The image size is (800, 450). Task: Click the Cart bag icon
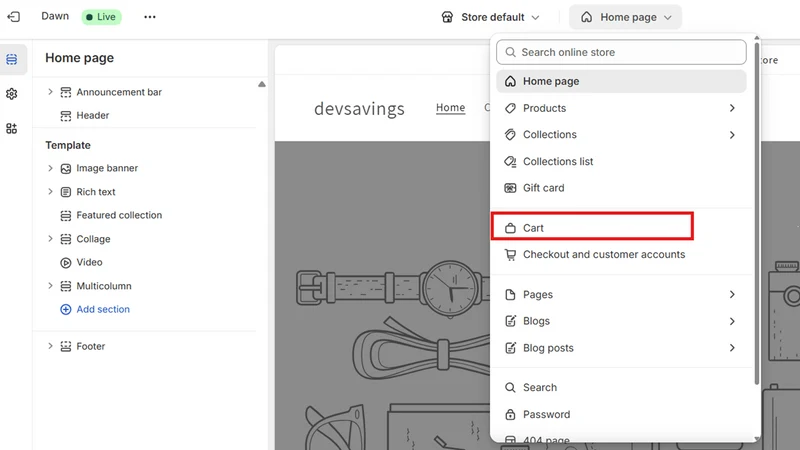[x=510, y=228]
